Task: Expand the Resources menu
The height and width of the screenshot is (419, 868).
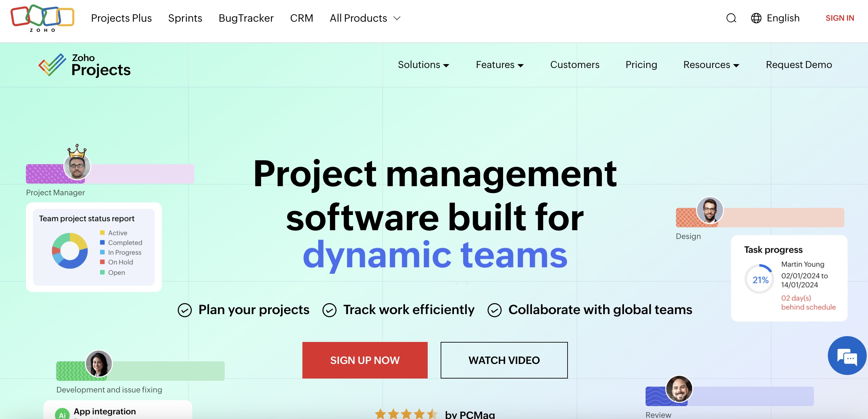Action: click(711, 65)
